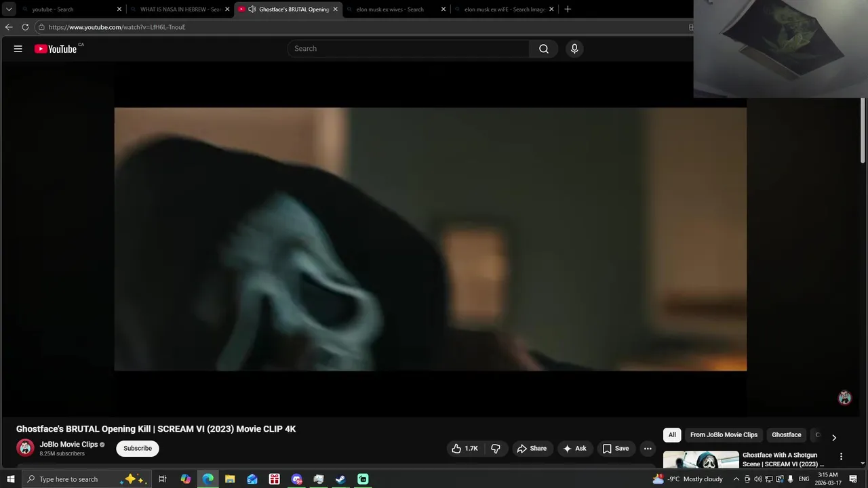Click the browser address bar URL

pos(117,27)
